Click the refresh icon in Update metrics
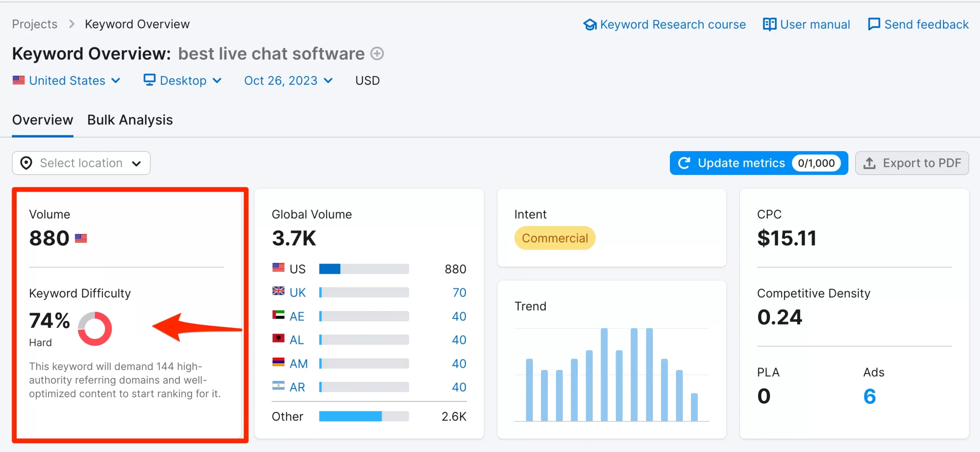Screen dimensions: 980x452 point(684,163)
